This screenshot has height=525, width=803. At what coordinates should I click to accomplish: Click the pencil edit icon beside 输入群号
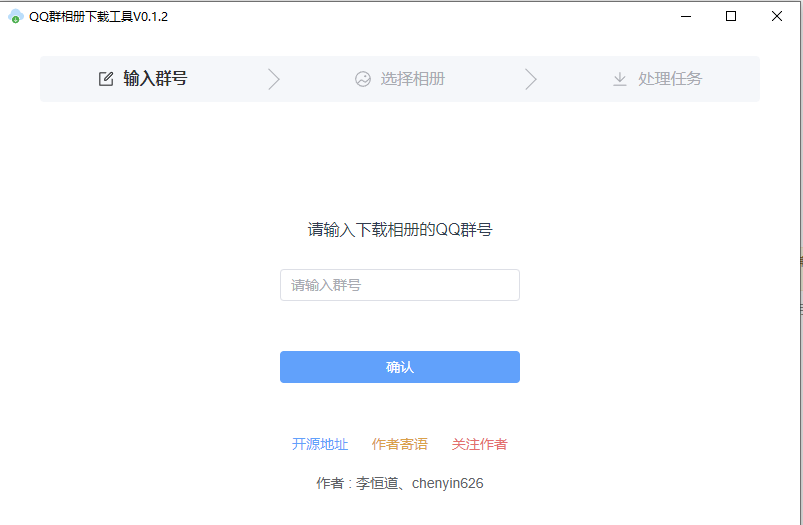106,79
